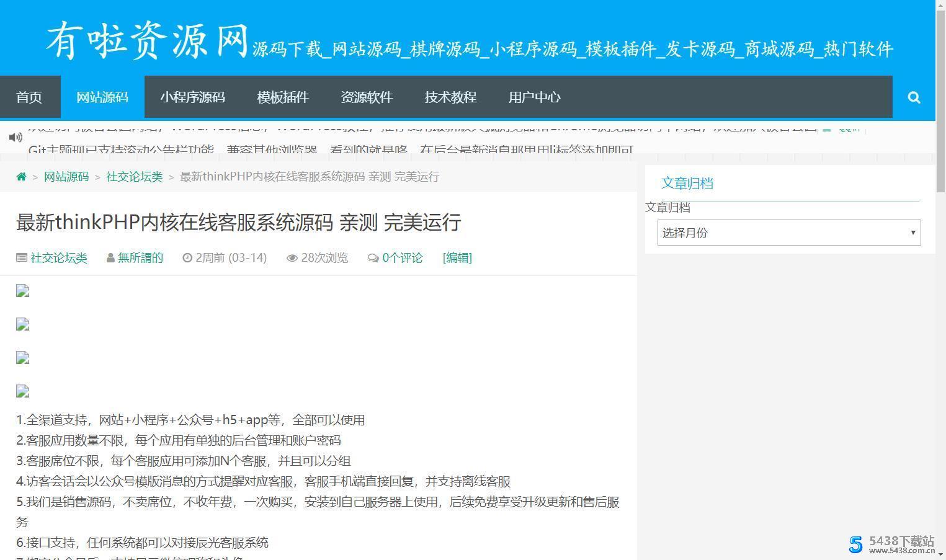
Task: Open the 用户中心 menu
Action: click(534, 97)
